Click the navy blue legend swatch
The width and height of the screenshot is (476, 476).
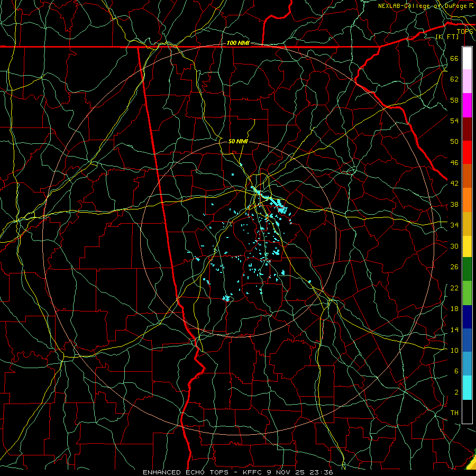click(x=467, y=317)
